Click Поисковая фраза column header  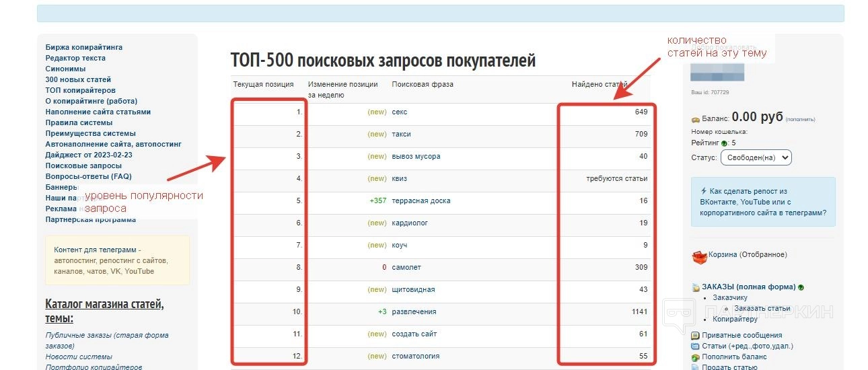pos(423,85)
